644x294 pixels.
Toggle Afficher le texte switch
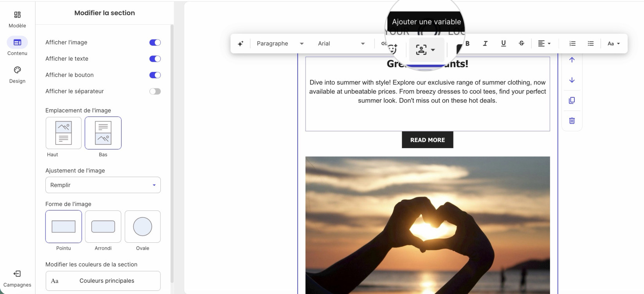(x=155, y=59)
